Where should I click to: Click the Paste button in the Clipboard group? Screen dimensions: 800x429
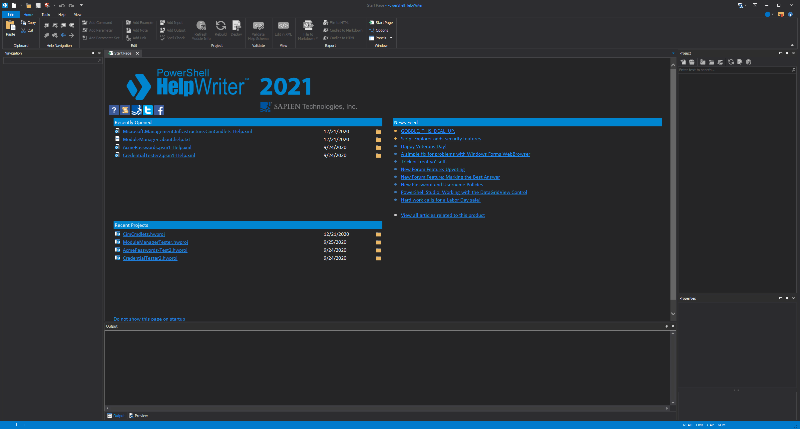12,30
